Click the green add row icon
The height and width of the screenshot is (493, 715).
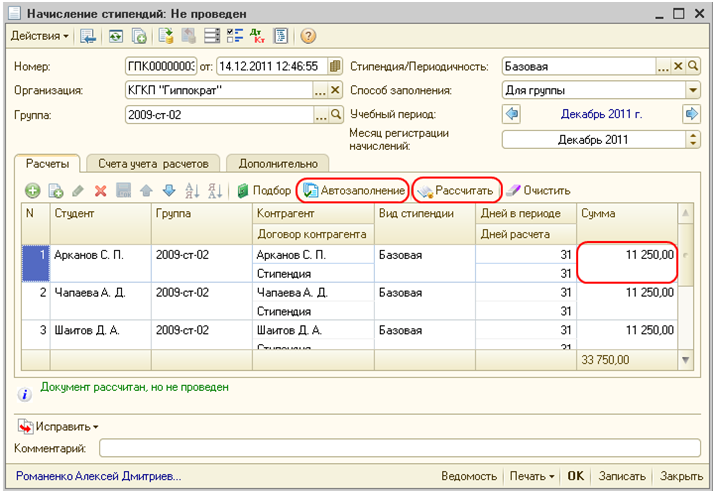(x=32, y=190)
